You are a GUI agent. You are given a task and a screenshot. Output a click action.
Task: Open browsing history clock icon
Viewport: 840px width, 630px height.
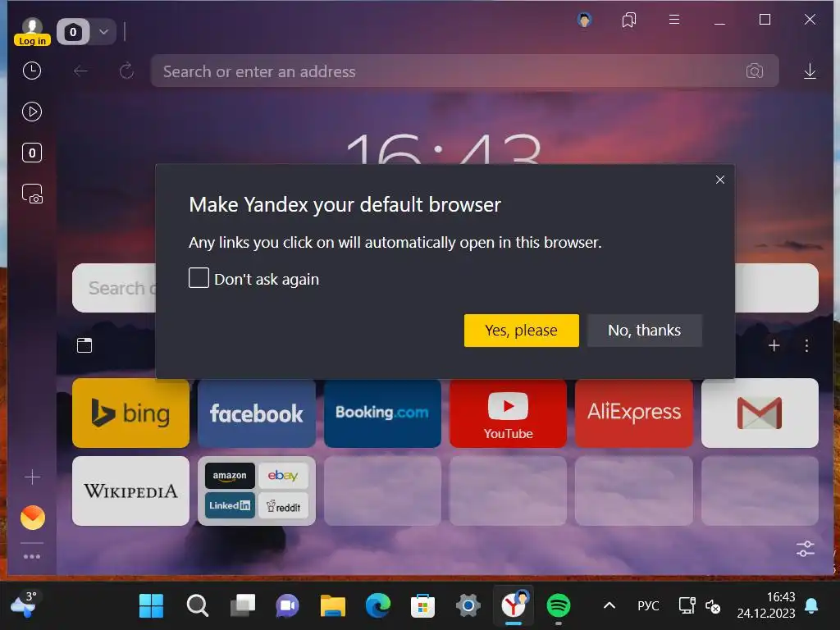click(x=32, y=71)
